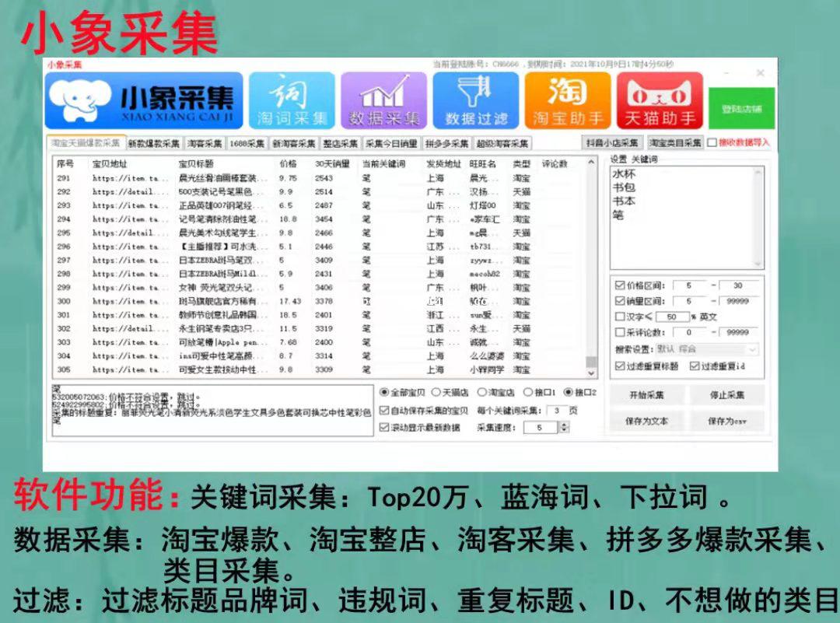The width and height of the screenshot is (840, 623).
Task: Switch to the 整店采集 tab
Action: coord(340,144)
